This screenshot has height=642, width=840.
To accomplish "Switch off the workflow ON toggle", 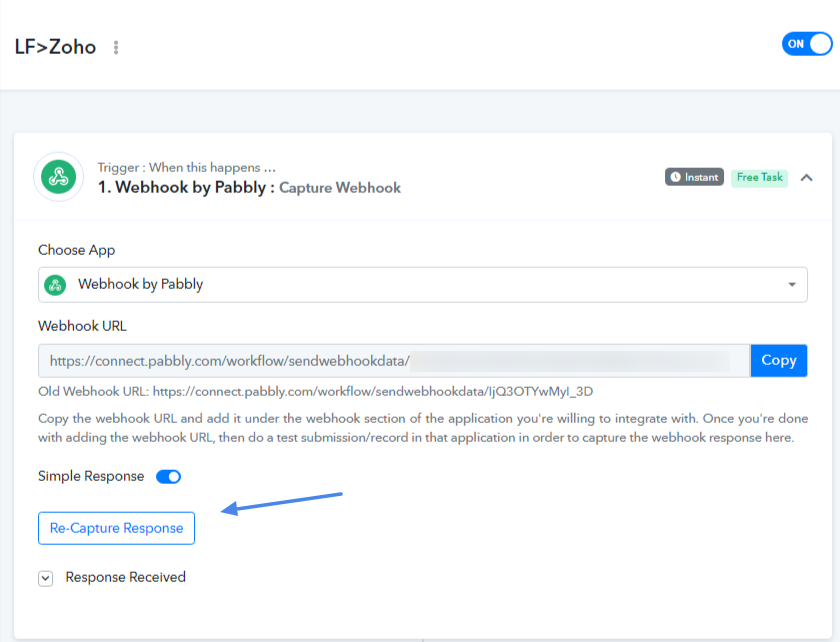I will click(807, 44).
